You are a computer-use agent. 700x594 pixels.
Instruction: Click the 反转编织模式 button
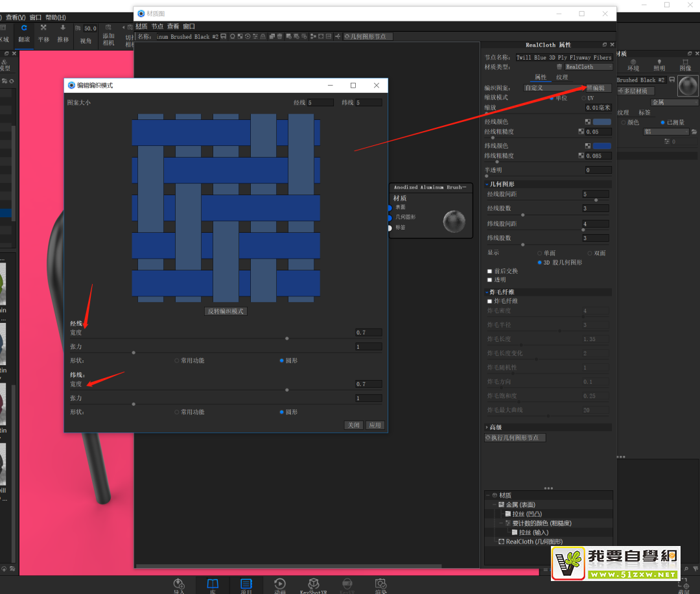click(x=226, y=311)
